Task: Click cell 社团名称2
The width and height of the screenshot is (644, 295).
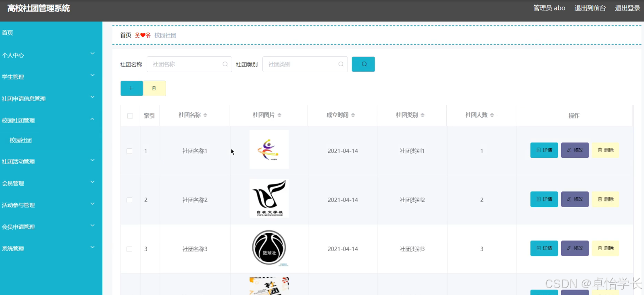Action: pyautogui.click(x=195, y=200)
